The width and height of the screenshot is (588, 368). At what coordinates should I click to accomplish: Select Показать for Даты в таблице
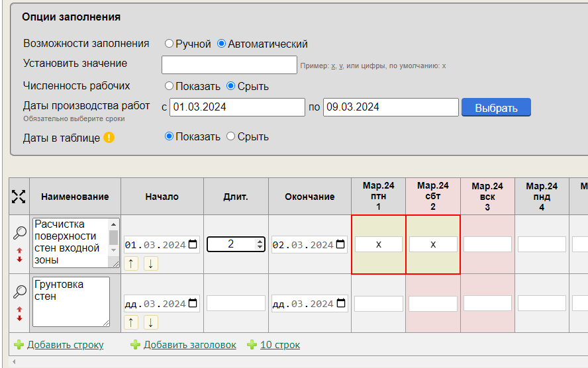click(169, 136)
